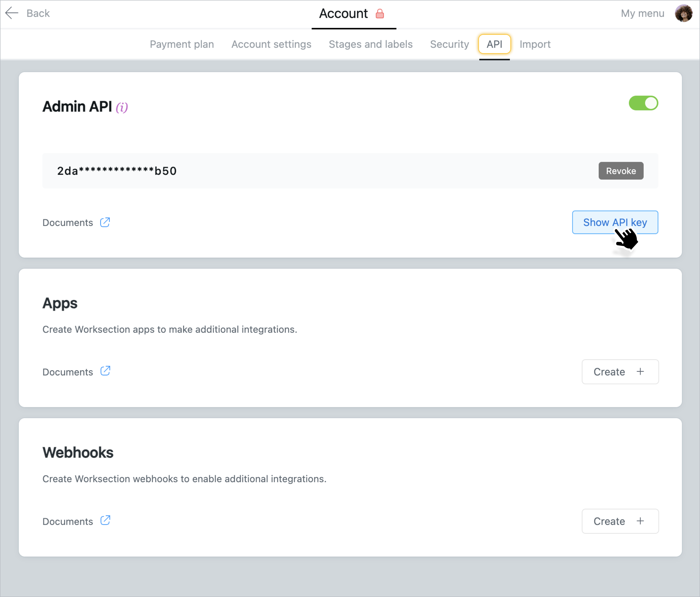Open the My menu dropdown
The height and width of the screenshot is (597, 700).
pos(642,13)
